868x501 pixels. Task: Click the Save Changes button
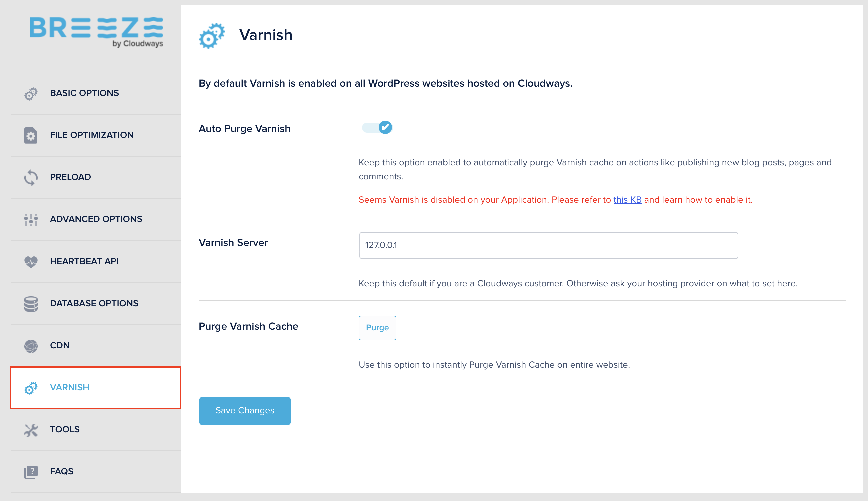pyautogui.click(x=245, y=410)
